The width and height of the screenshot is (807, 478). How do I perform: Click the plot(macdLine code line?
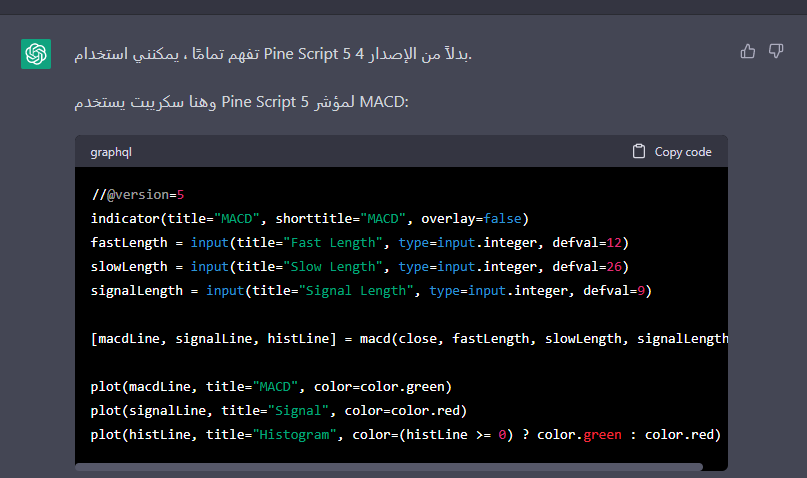[271, 386]
